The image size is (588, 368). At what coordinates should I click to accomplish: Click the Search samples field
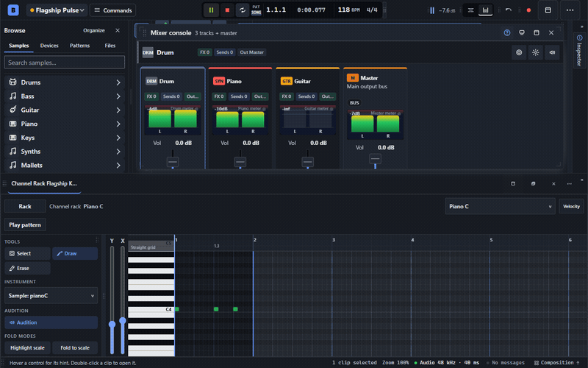coord(64,63)
